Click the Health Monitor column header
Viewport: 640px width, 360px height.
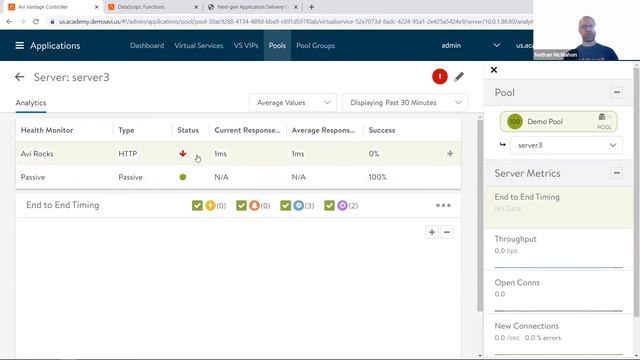47,130
